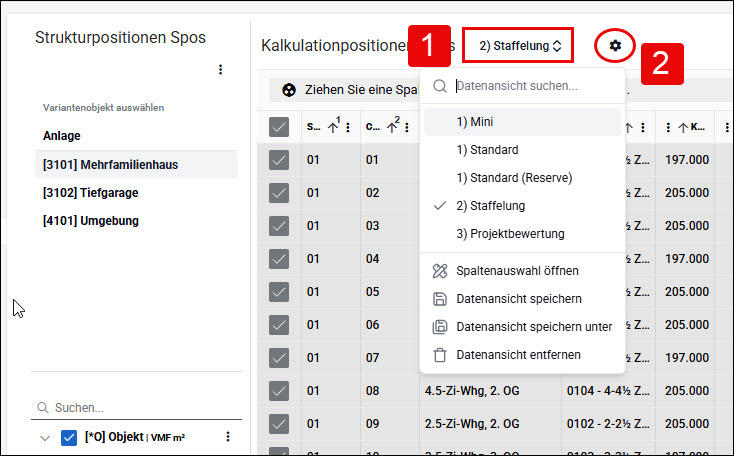
Task: Click the checkmark icon next to 2) Staffelung
Action: click(440, 206)
